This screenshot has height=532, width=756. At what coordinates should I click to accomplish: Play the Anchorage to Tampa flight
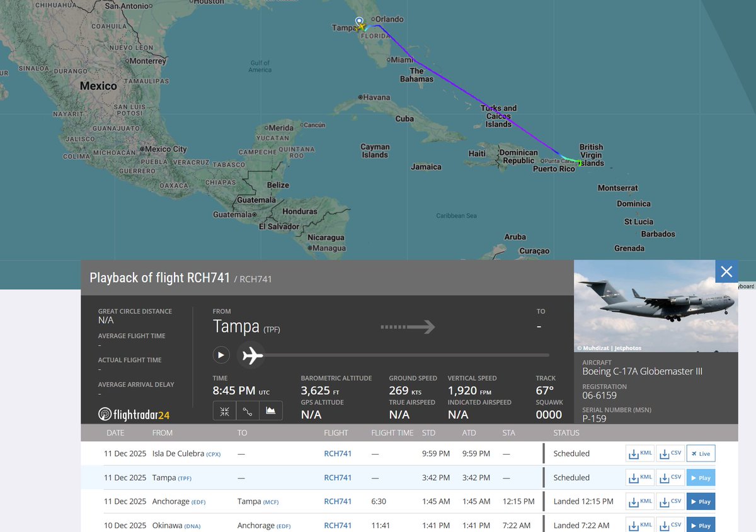(701, 502)
